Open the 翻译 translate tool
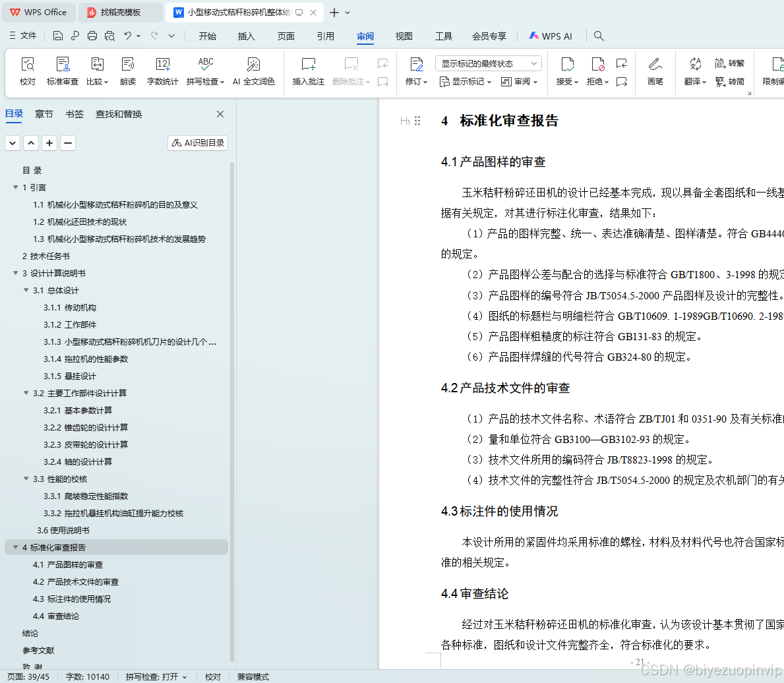The width and height of the screenshot is (784, 683). pos(695,71)
